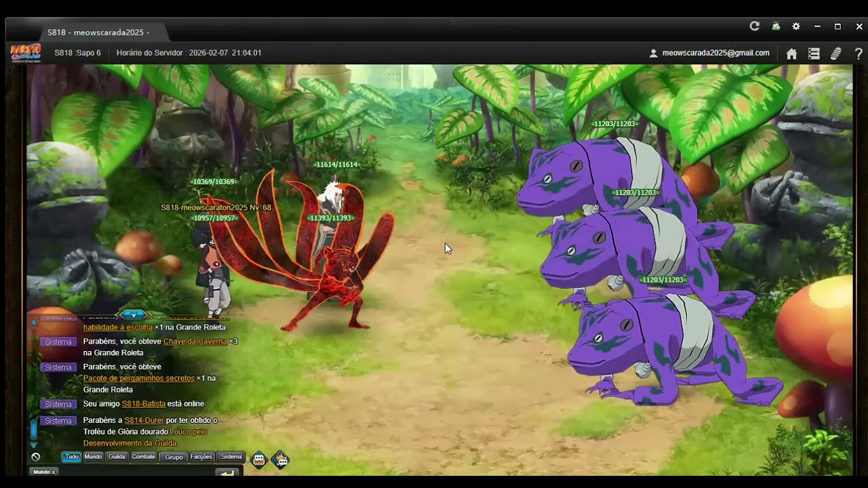Go to home page icon

point(791,54)
